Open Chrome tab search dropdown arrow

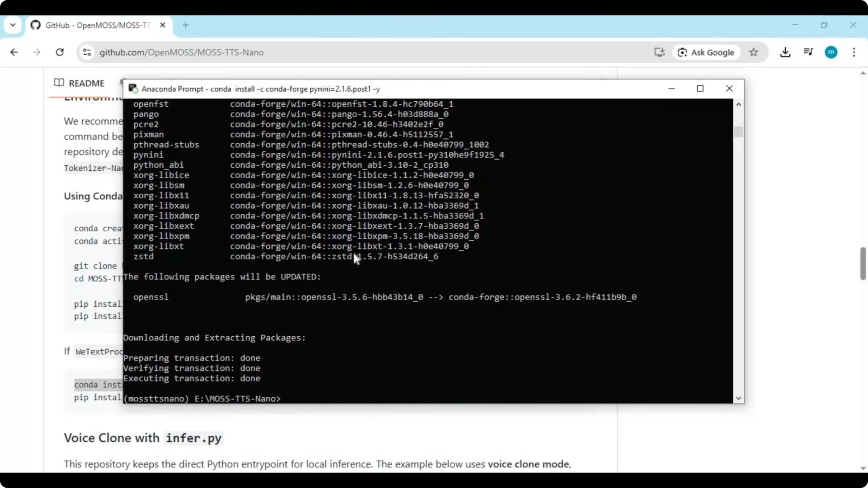[13, 25]
